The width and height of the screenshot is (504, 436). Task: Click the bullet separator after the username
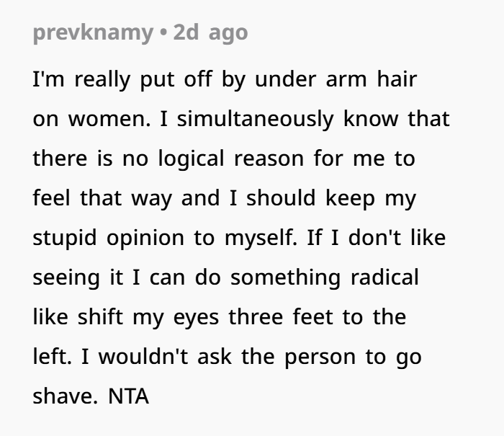coord(163,33)
